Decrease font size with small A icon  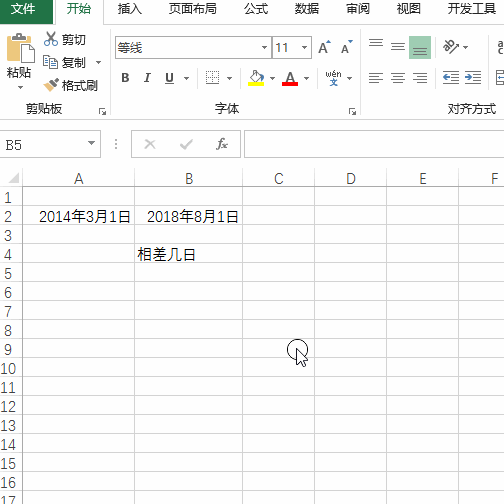tap(347, 47)
